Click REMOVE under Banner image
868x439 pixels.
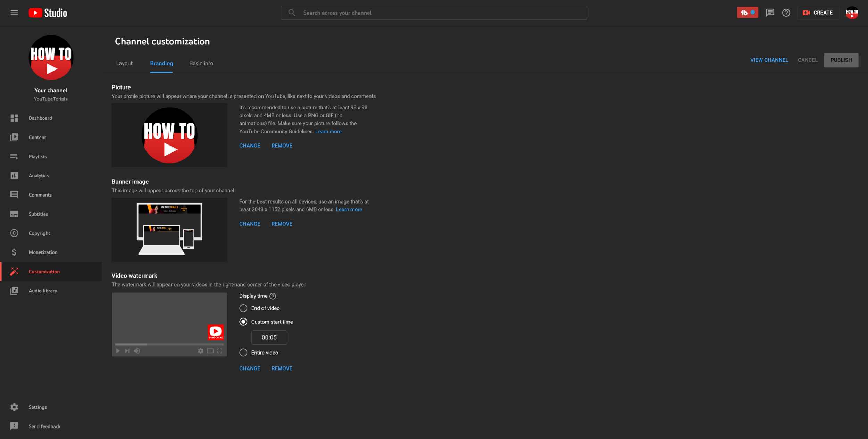[x=282, y=224]
